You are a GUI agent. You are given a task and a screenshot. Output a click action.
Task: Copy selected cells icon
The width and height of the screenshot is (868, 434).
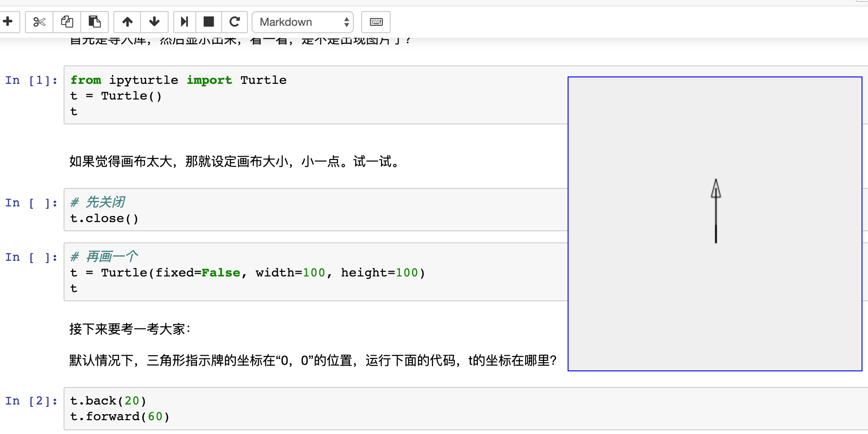tap(67, 22)
